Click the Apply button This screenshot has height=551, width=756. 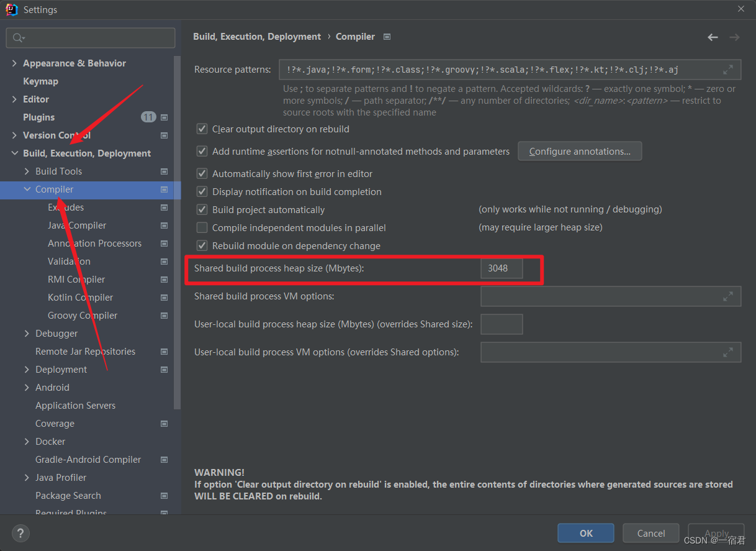click(x=716, y=533)
